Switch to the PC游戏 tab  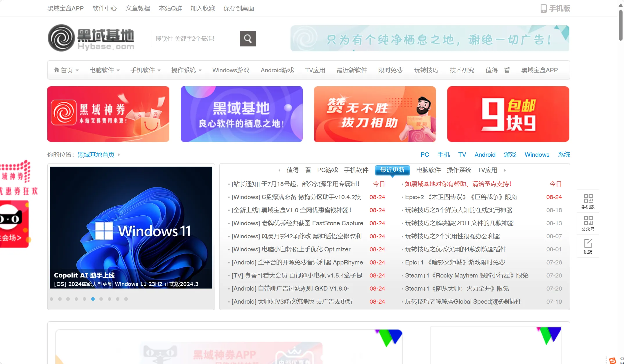tap(328, 170)
